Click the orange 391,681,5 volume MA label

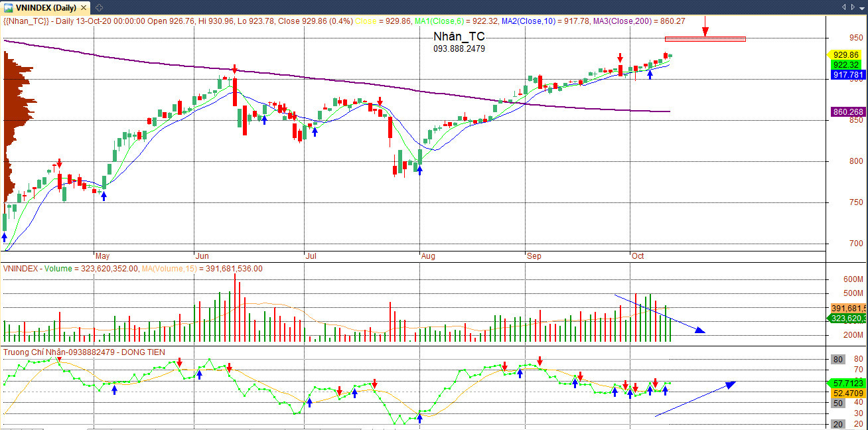click(x=847, y=309)
